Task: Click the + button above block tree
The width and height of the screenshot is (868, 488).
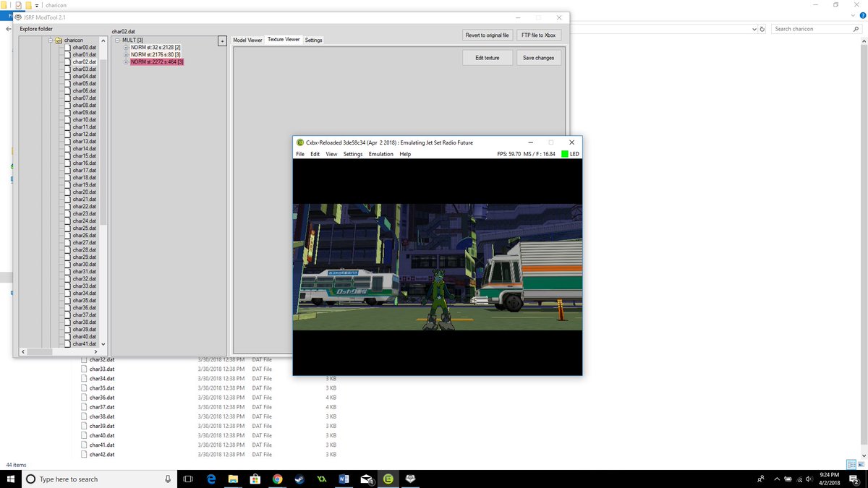Action: click(223, 42)
